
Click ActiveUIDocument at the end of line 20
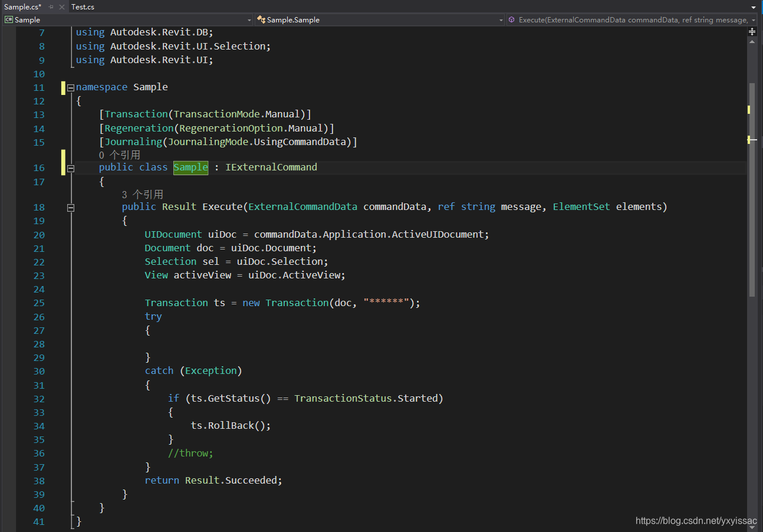438,235
